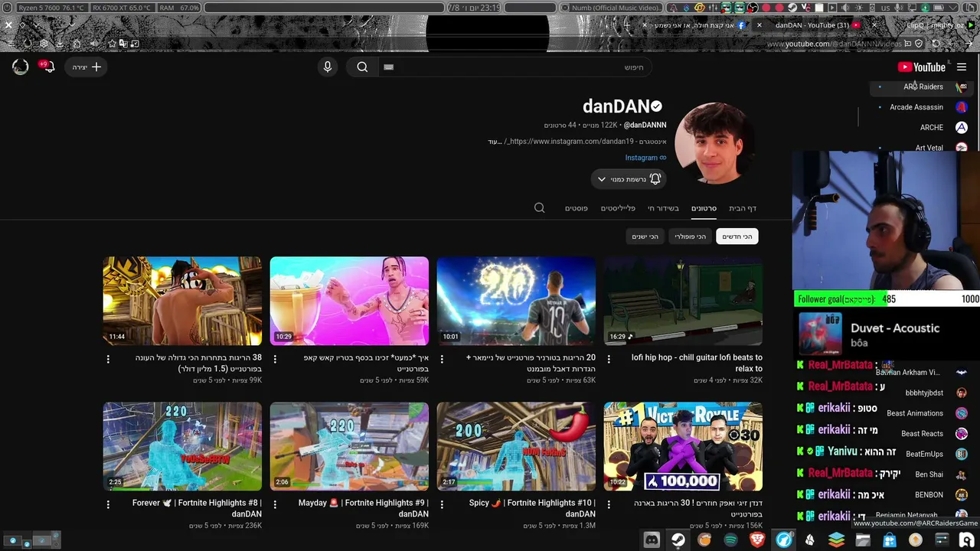
Task: Open Beast Animations subscription in the sidebar
Action: click(x=915, y=413)
